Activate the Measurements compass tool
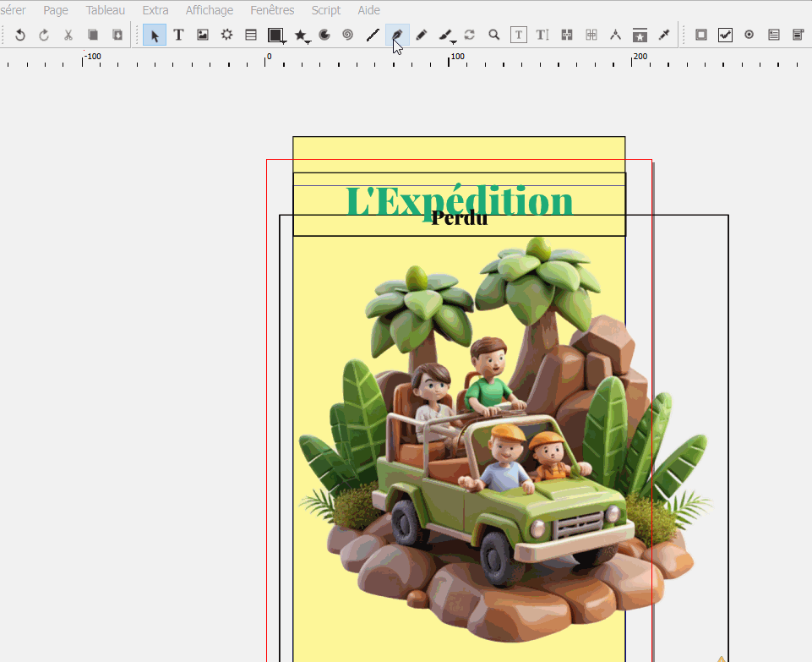 615,35
